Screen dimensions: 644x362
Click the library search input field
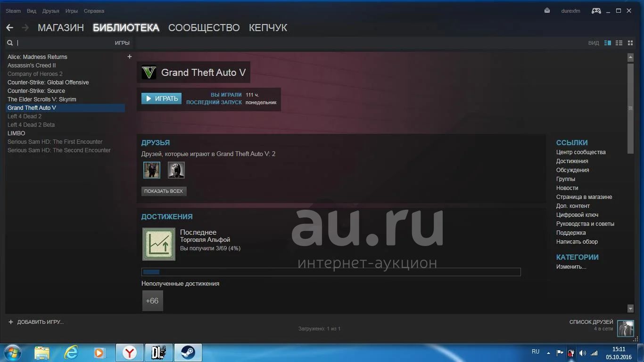[64, 43]
